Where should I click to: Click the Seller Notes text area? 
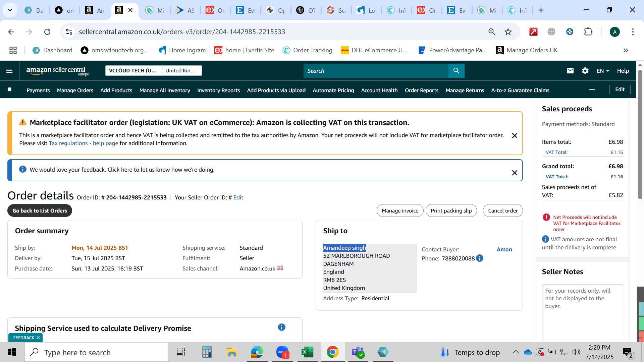pyautogui.click(x=582, y=313)
